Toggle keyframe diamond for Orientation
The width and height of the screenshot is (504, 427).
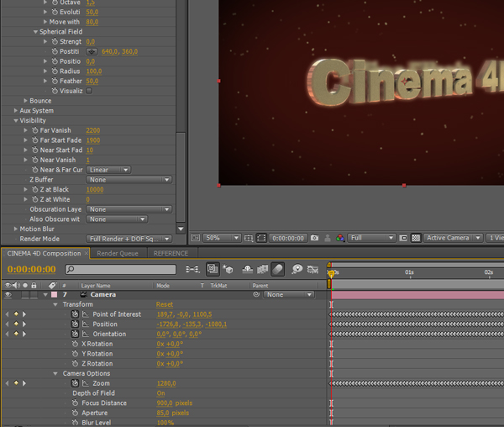16,334
